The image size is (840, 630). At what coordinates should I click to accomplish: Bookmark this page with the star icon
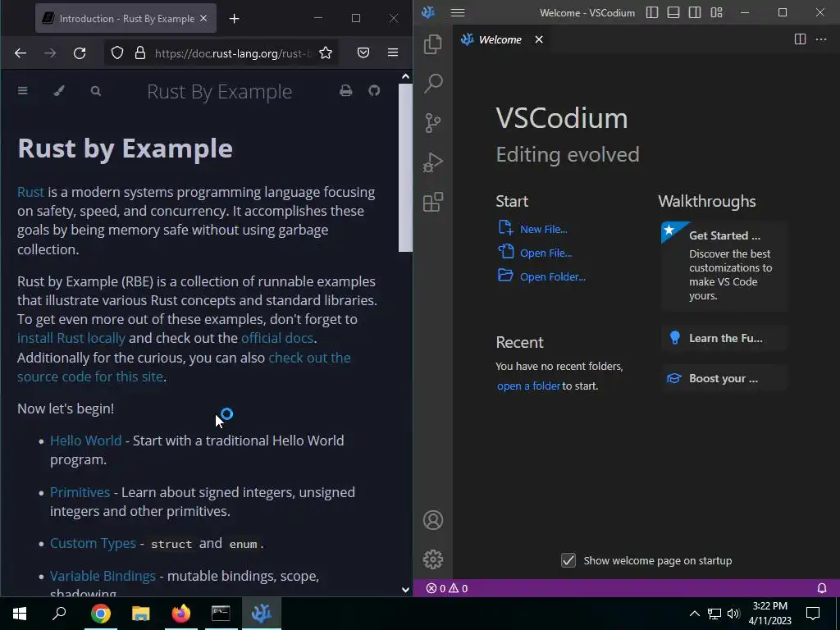click(326, 52)
